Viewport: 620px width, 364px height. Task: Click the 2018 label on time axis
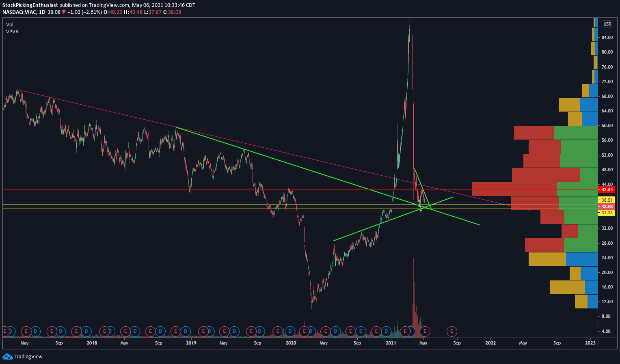[92, 343]
